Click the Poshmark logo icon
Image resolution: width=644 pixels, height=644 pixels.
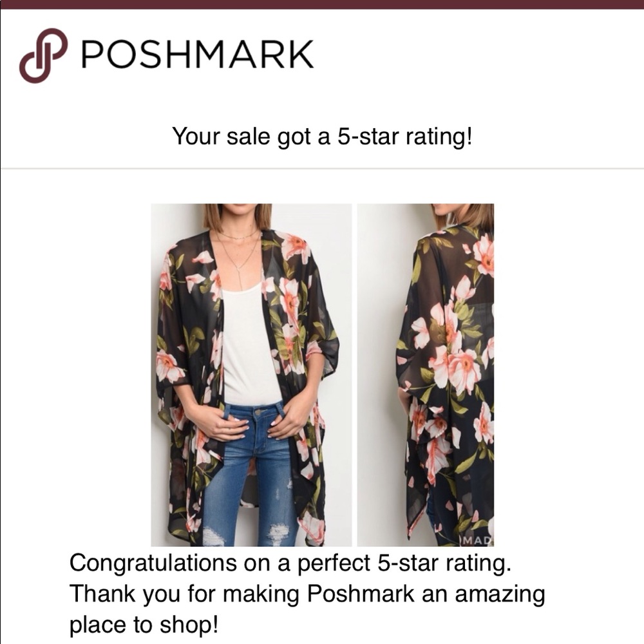coord(43,56)
